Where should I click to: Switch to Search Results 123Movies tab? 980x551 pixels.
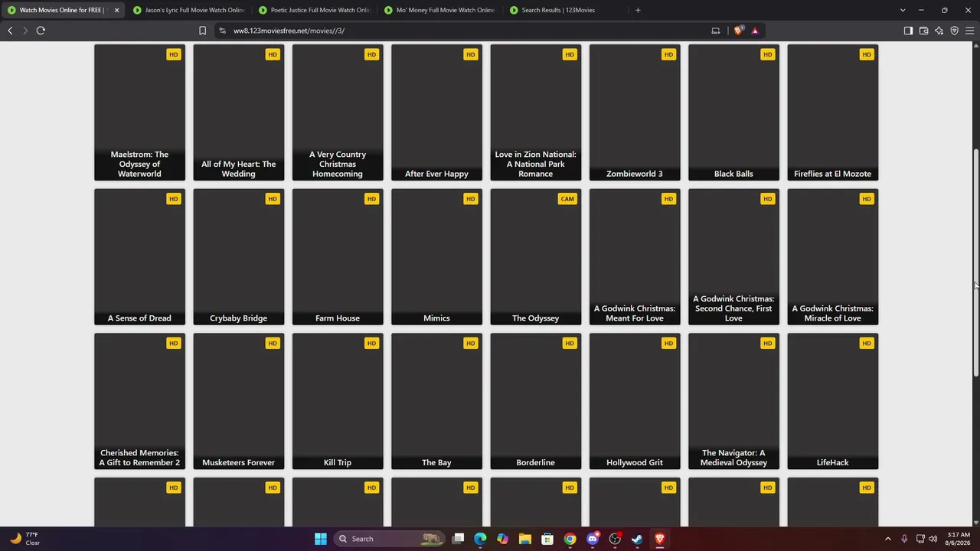tap(565, 10)
